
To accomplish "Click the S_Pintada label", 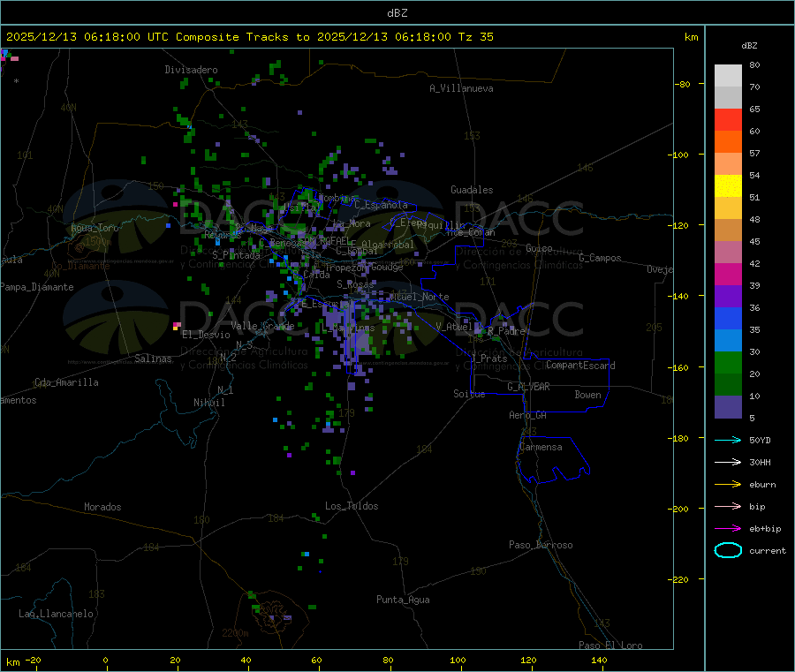I will pos(236,255).
